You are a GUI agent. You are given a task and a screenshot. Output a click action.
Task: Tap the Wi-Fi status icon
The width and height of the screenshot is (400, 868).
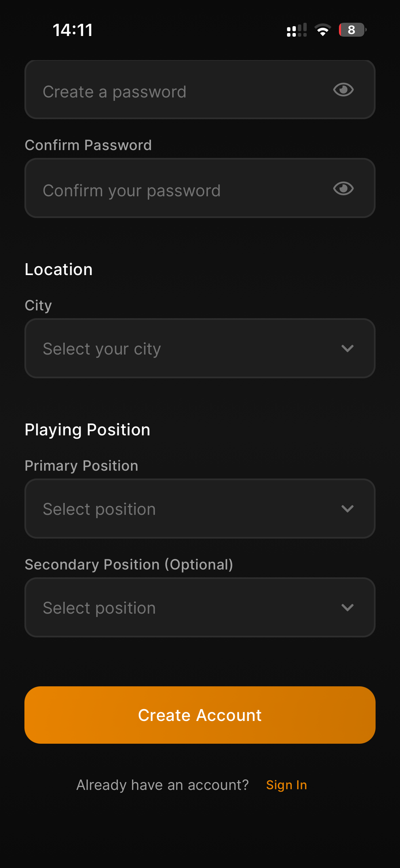323,30
